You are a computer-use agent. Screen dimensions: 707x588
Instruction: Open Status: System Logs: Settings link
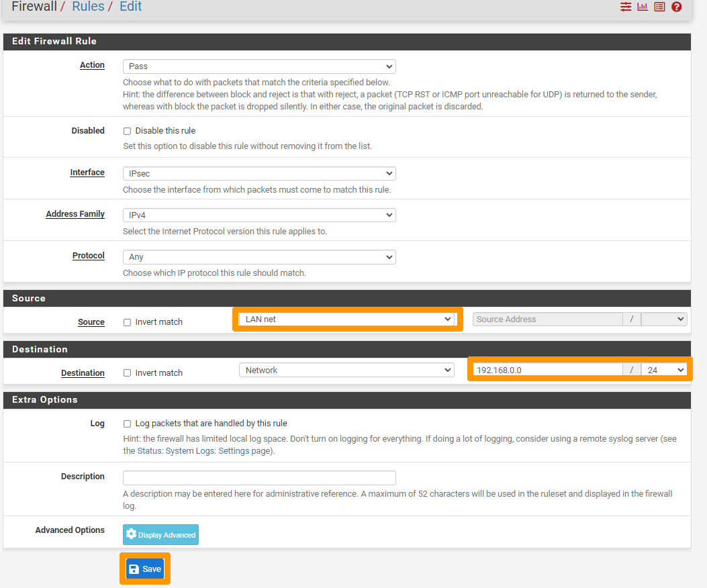tap(205, 451)
